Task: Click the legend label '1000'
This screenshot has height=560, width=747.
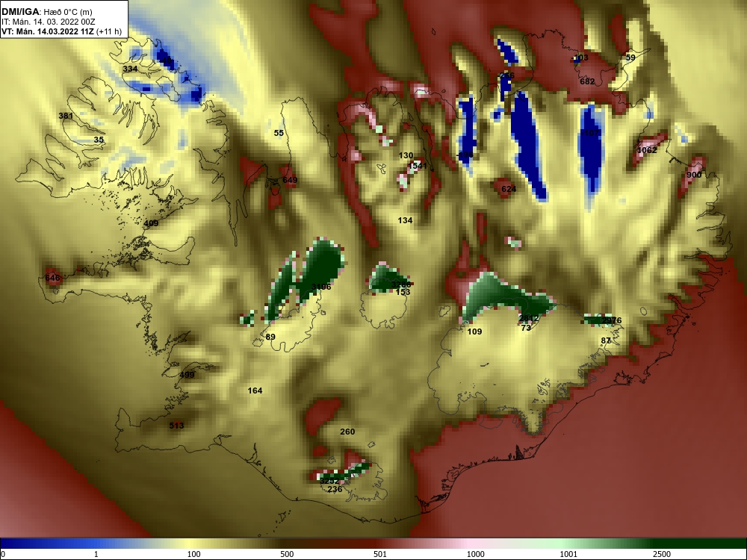Action: click(x=475, y=554)
